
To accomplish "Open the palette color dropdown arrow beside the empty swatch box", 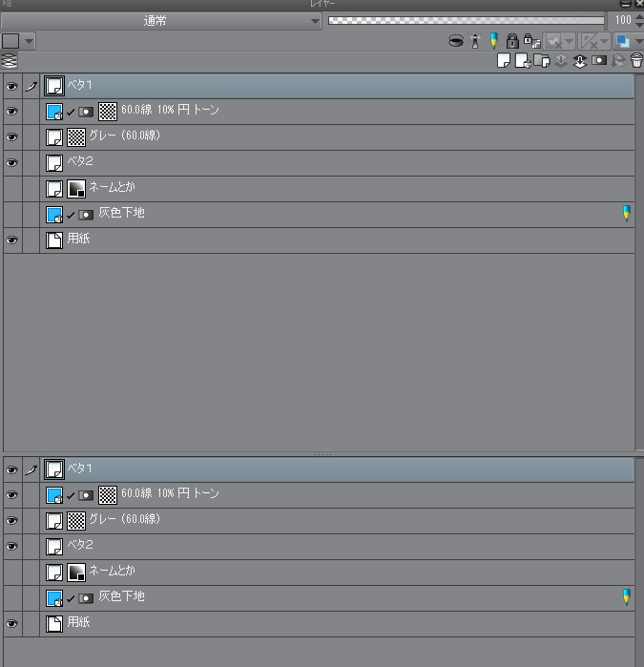I will (29, 41).
